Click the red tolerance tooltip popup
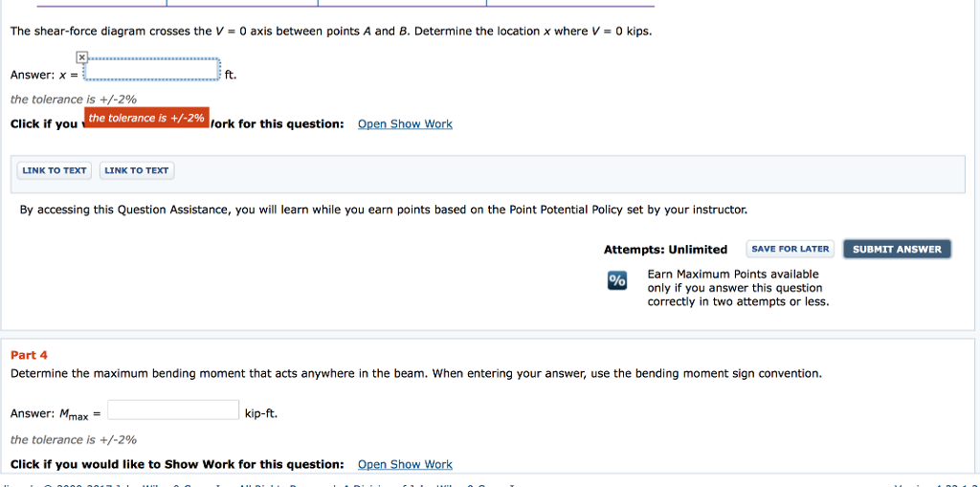The width and height of the screenshot is (980, 487). click(146, 119)
